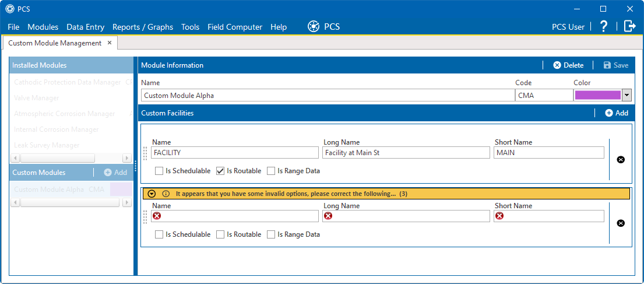This screenshot has width=644, height=284.
Task: Click the error icon in the second facility's Long Name field
Action: tap(328, 216)
